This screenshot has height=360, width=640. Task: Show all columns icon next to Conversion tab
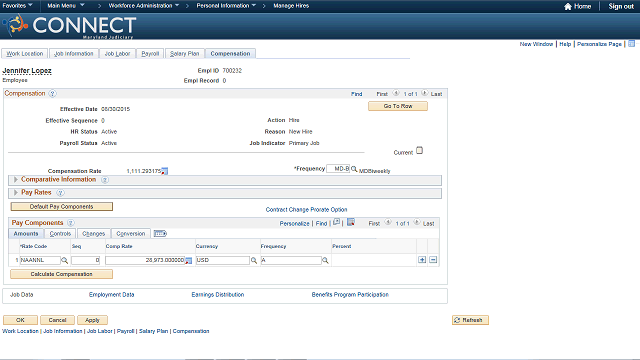(160, 233)
